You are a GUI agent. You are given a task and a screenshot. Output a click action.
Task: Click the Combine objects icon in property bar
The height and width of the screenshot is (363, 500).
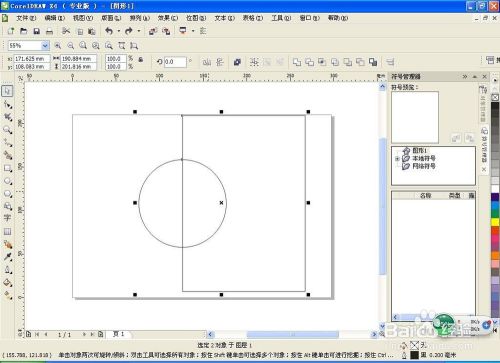tap(237, 62)
